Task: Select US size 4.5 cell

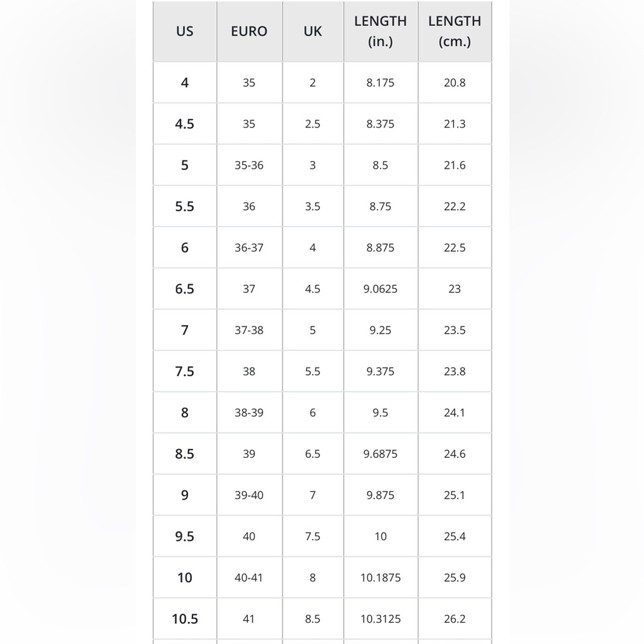Action: pos(185,124)
